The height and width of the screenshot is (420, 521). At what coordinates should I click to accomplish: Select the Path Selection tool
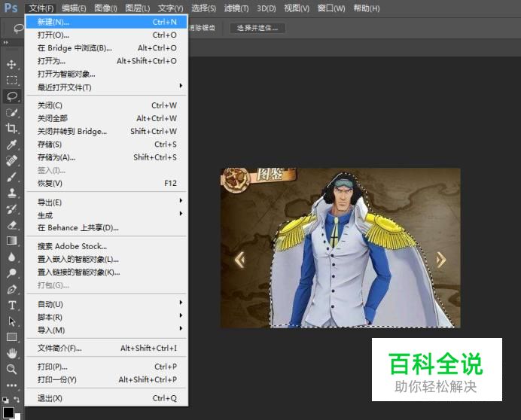click(11, 321)
